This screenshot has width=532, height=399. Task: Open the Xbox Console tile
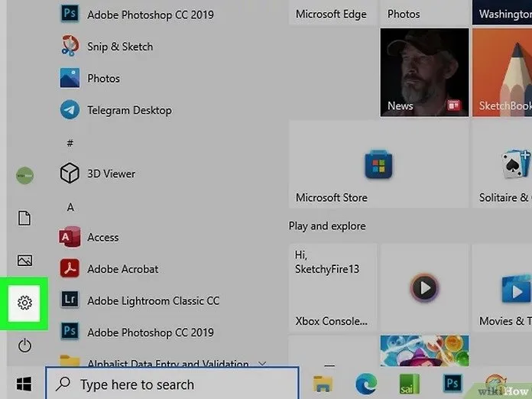tap(332, 288)
